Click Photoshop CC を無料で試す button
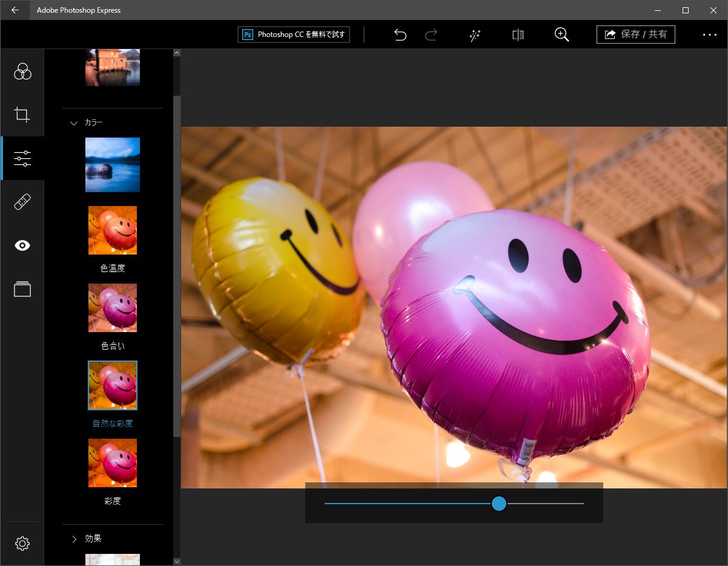The image size is (728, 566). [x=294, y=35]
